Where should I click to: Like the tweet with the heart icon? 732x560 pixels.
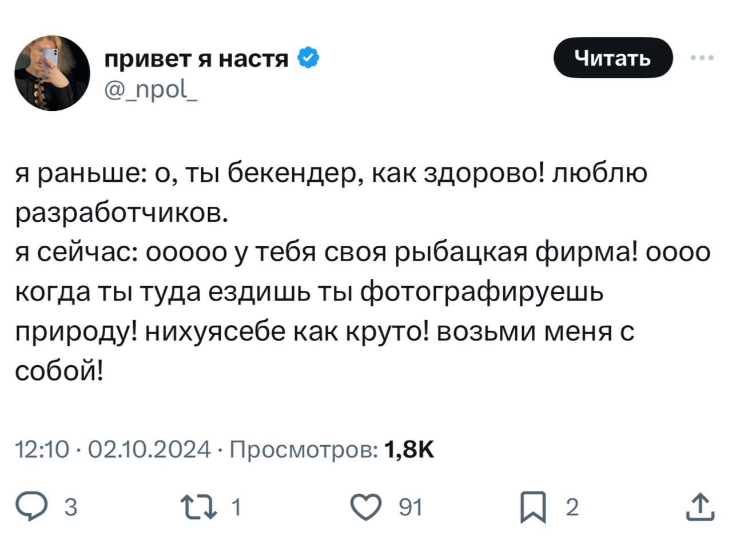click(x=366, y=507)
